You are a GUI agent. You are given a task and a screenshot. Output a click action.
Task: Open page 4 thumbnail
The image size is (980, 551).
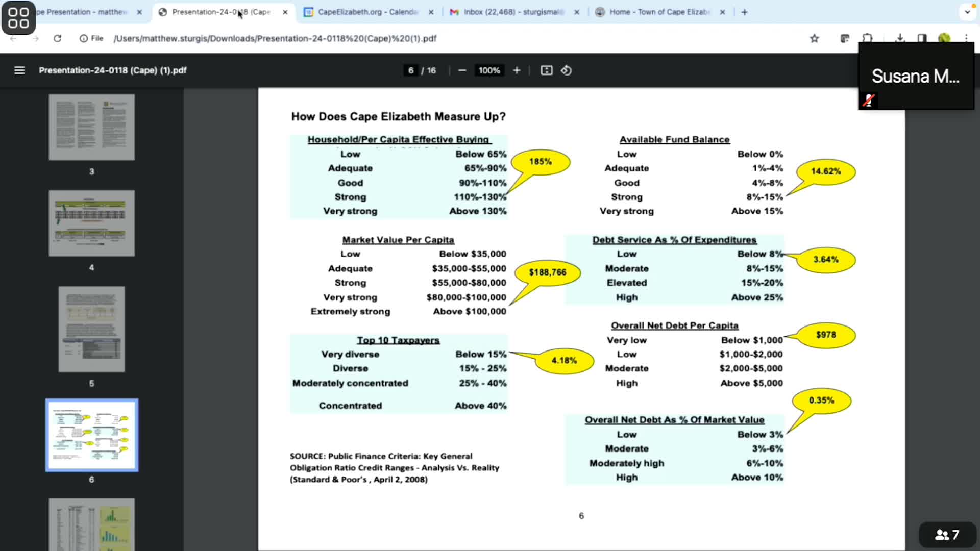click(x=92, y=223)
